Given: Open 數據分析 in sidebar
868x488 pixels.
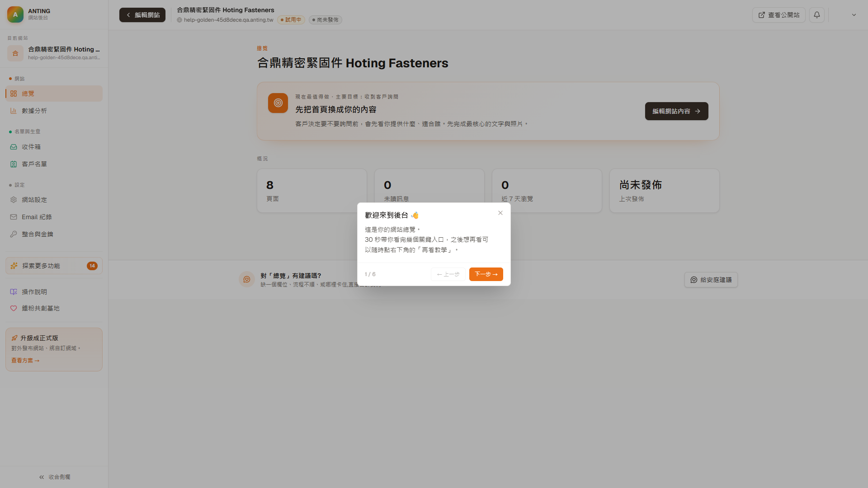Looking at the screenshot, I should pyautogui.click(x=54, y=111).
